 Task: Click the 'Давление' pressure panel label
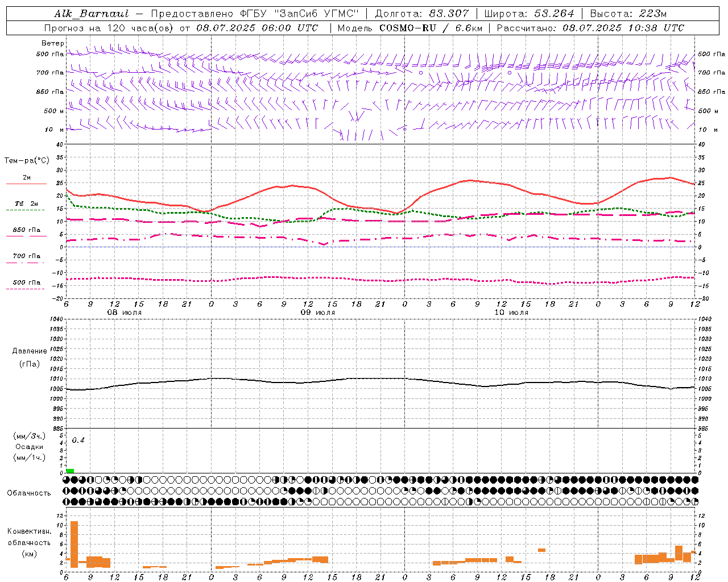tap(30, 351)
